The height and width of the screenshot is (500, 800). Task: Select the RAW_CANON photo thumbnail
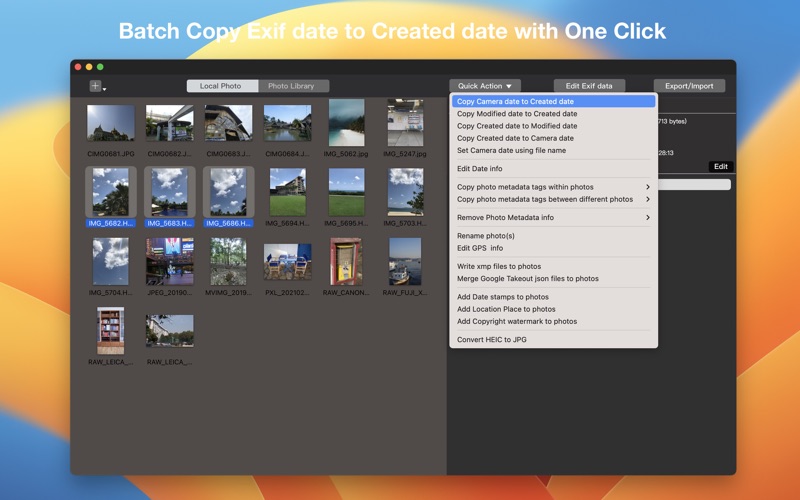point(346,262)
